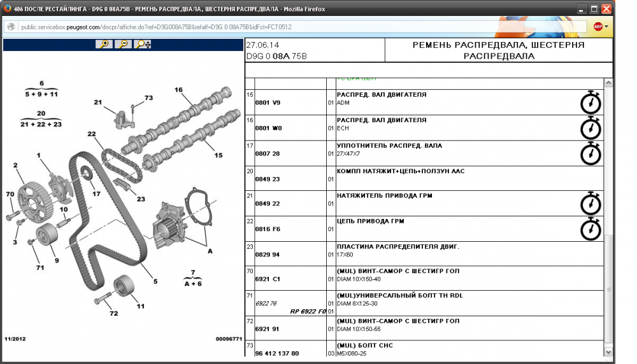Viewport: 637px width, 364px height.
Task: Click stopwatch icon for part 0801 V9
Action: pyautogui.click(x=590, y=102)
